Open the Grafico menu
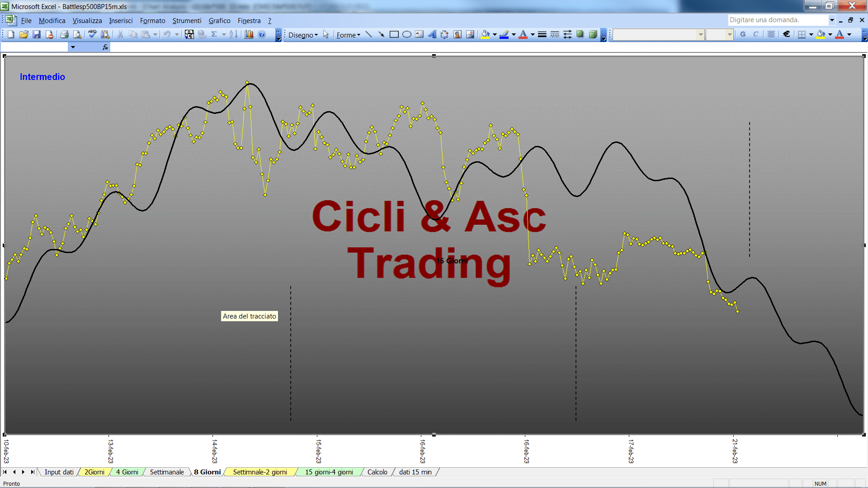Image resolution: width=868 pixels, height=488 pixels. click(219, 20)
